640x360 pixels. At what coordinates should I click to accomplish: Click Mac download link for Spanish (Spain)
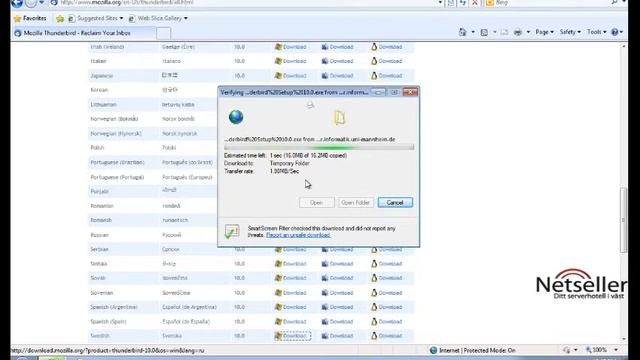[x=337, y=322]
